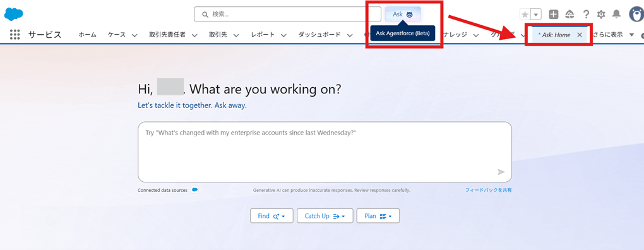Open the Find suggestions dropdown
This screenshot has width=644, height=250.
[x=271, y=216]
